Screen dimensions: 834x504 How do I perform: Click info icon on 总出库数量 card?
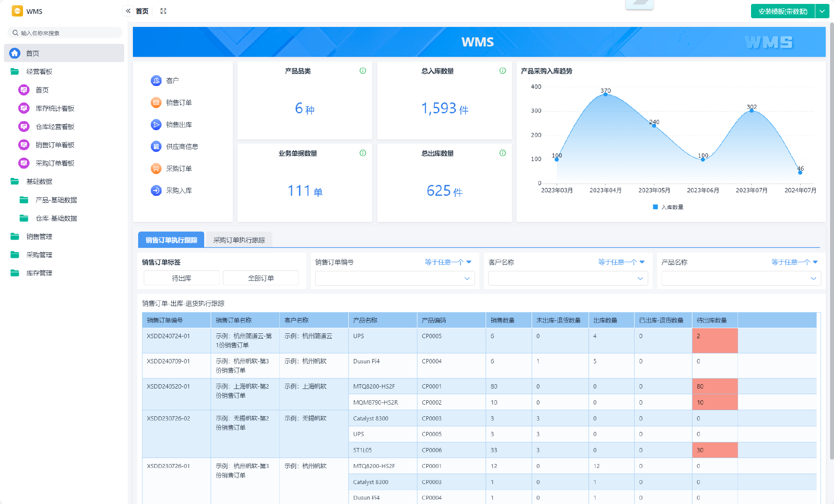point(503,153)
